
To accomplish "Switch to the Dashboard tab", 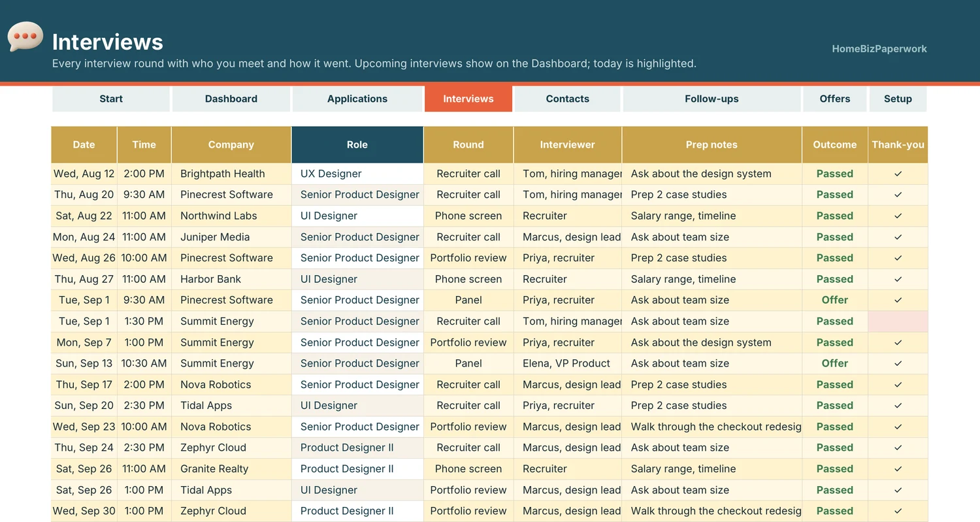I will click(x=231, y=99).
